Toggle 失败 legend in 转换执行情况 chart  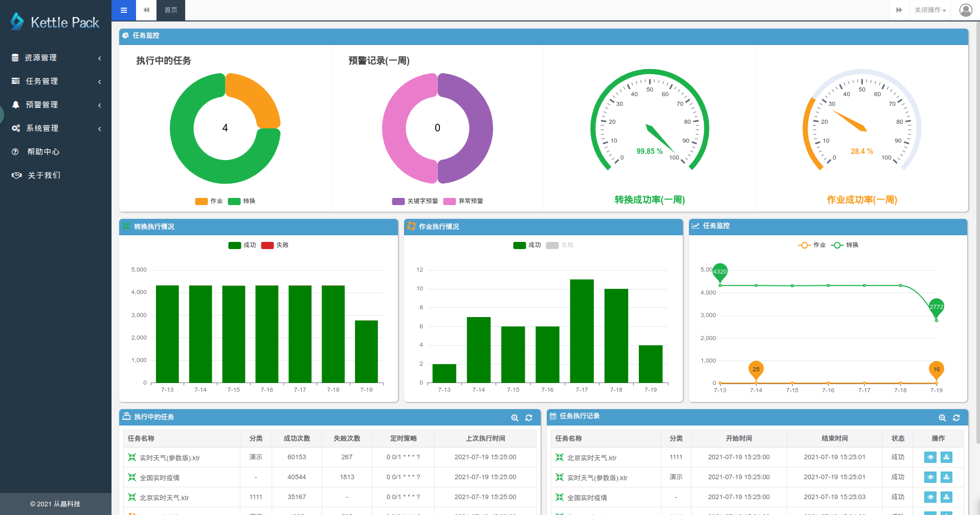point(275,245)
